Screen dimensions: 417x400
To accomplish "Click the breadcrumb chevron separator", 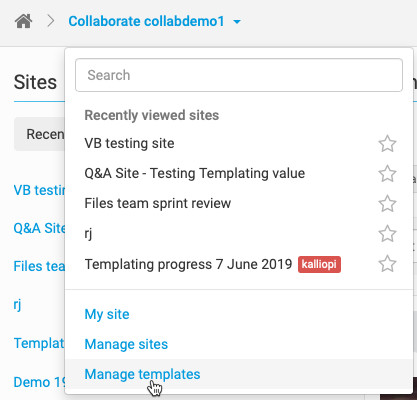I will pyautogui.click(x=51, y=21).
